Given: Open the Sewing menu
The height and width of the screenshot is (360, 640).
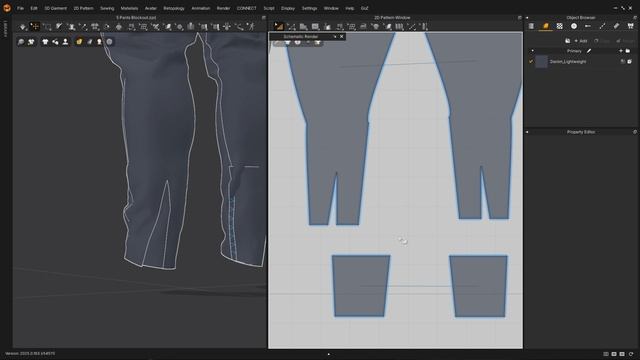Looking at the screenshot, I should (x=107, y=8).
